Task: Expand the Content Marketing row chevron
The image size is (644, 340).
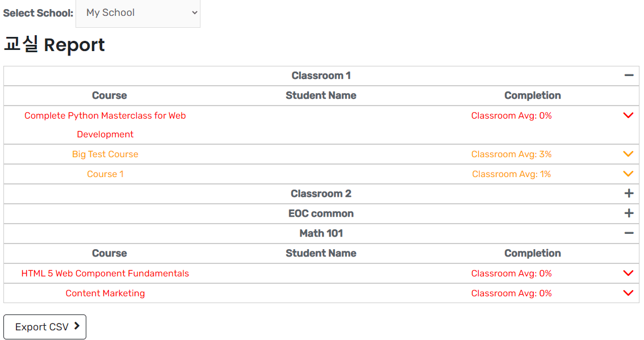Action: coord(628,293)
